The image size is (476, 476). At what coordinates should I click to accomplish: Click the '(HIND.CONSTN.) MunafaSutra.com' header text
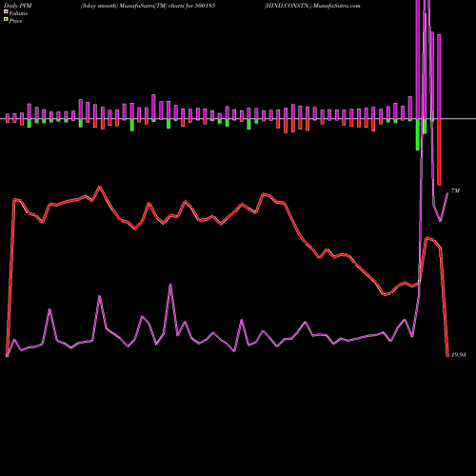(312, 6)
